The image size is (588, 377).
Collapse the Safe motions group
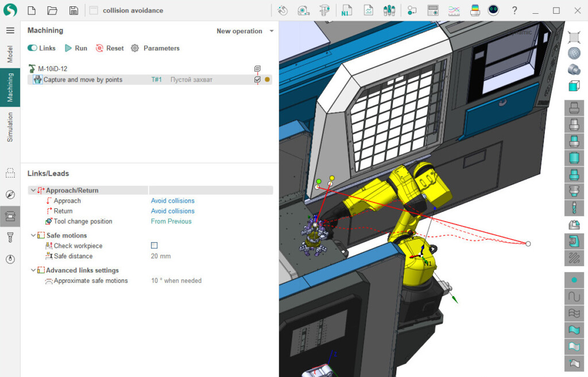pyautogui.click(x=33, y=235)
